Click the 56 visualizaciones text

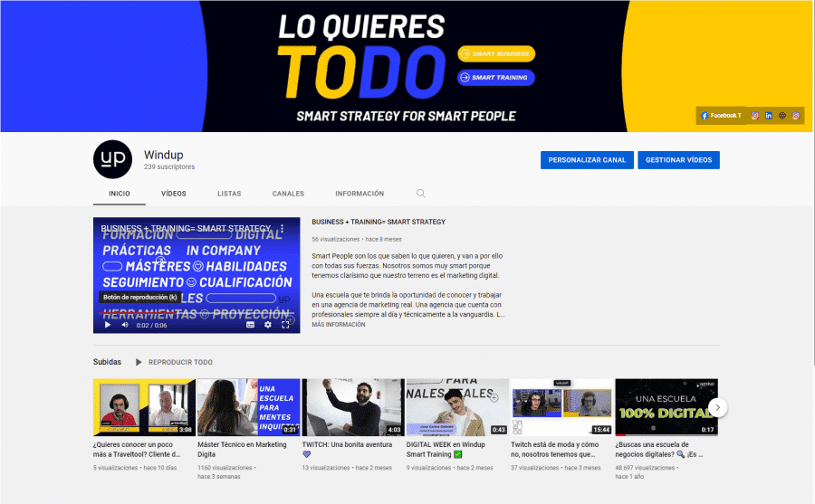(336, 240)
